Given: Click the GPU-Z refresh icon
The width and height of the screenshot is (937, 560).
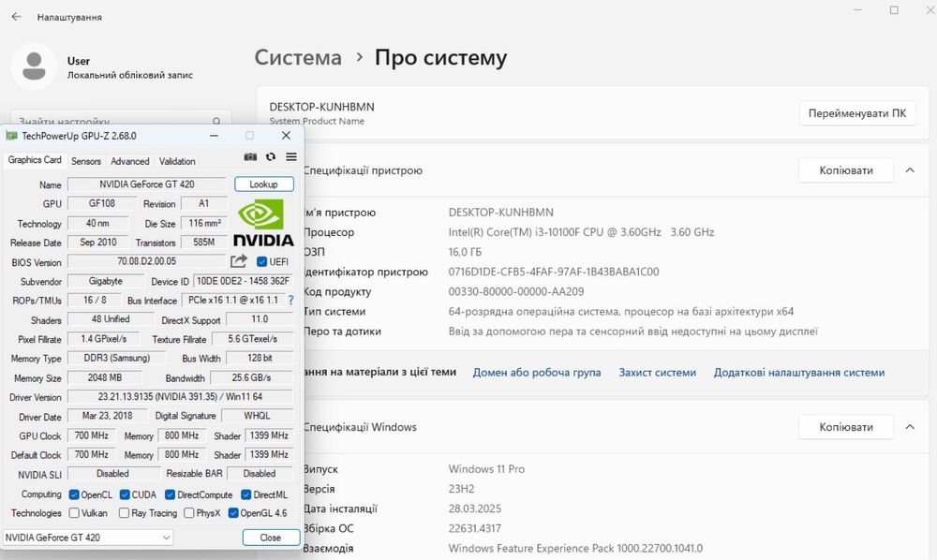Looking at the screenshot, I should click(x=271, y=157).
